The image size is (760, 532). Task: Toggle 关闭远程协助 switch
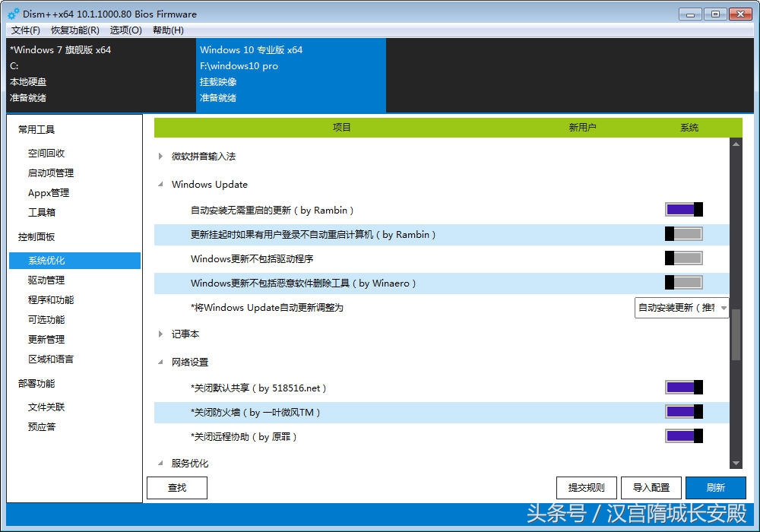[683, 435]
